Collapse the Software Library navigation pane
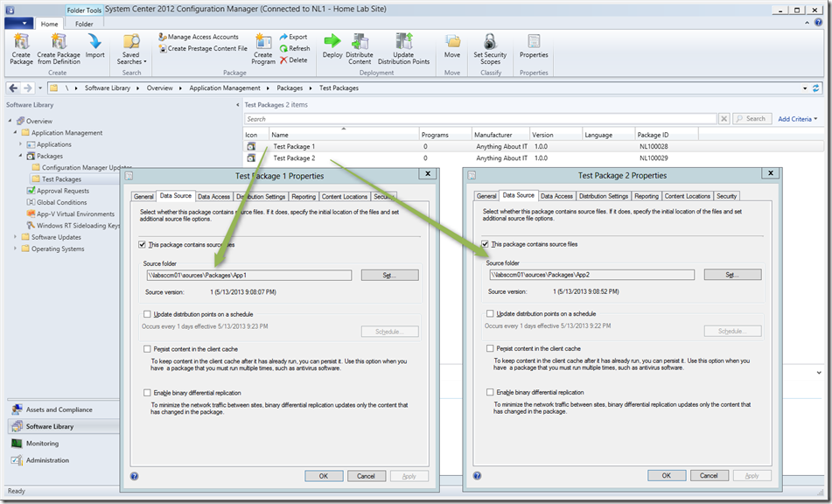Viewport: 832px width, 504px height. 237,105
